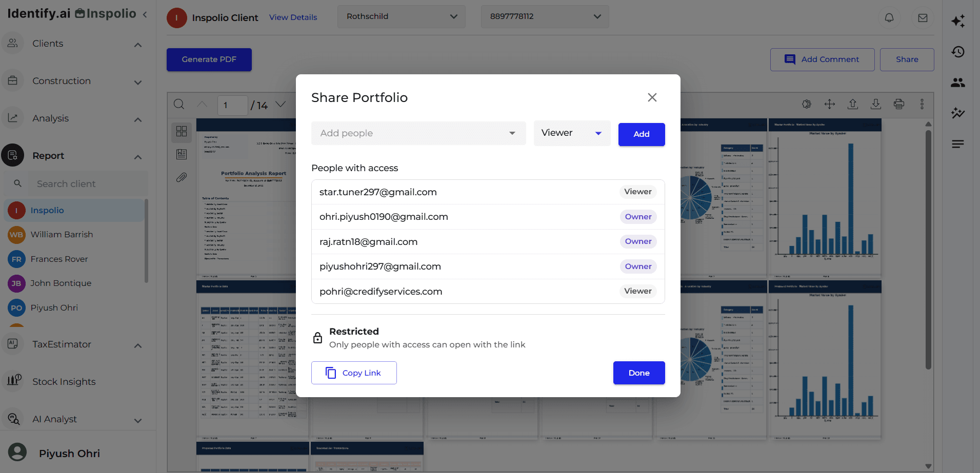Screen dimensions: 980x473
Task: View report attachments via paperclip icon
Action: coord(182,177)
